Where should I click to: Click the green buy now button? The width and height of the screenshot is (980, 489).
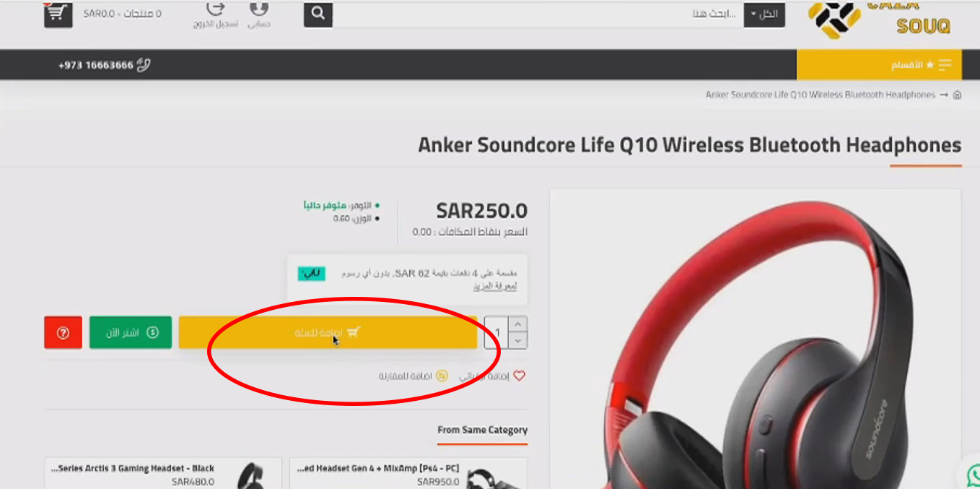131,333
